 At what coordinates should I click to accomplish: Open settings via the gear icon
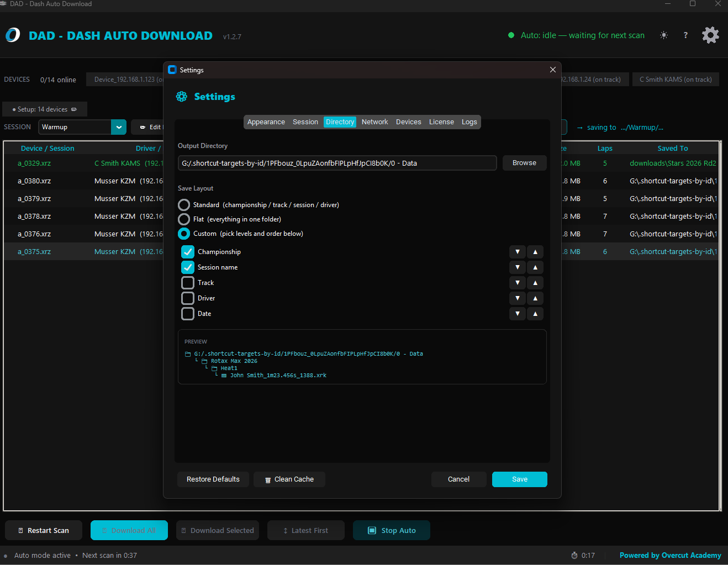[710, 35]
